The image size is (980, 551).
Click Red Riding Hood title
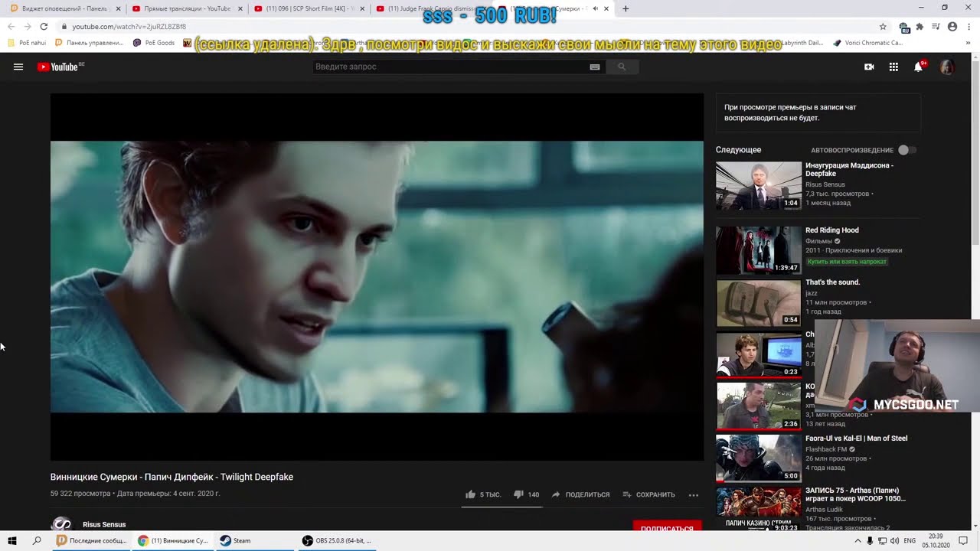click(x=832, y=230)
